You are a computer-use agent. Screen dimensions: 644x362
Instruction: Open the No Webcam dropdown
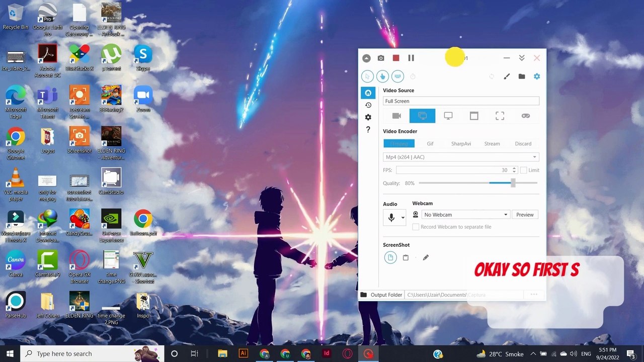[466, 215]
